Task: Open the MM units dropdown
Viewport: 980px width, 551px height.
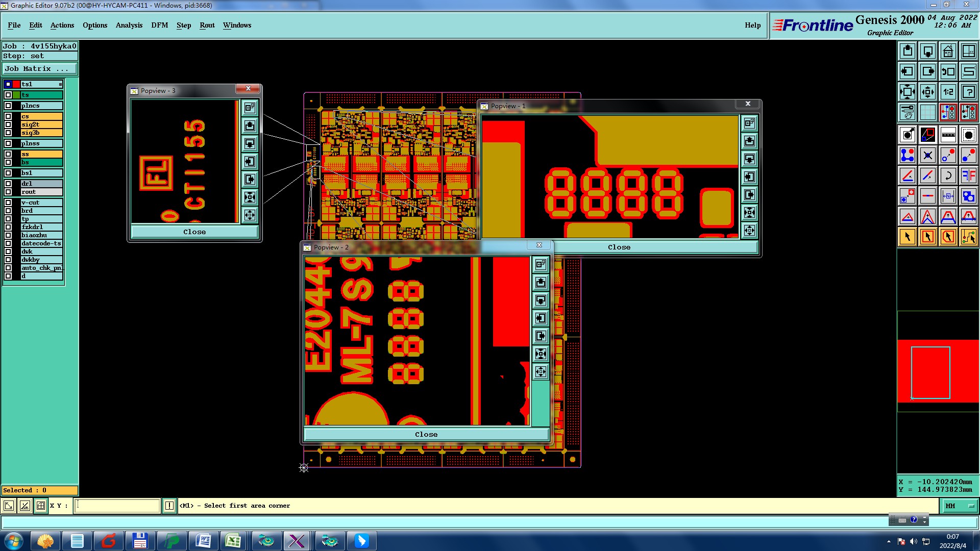Action: point(959,506)
